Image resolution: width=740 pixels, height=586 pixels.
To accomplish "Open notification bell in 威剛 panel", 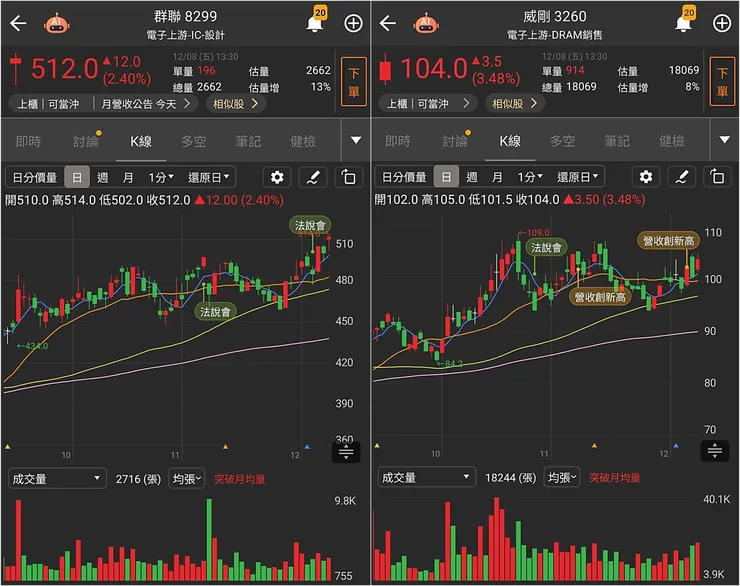I will tap(684, 21).
